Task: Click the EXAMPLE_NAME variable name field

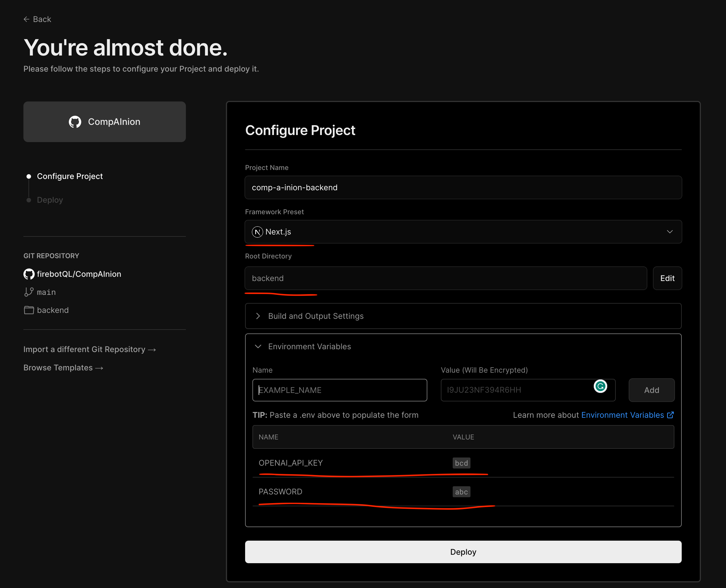Action: pos(340,390)
